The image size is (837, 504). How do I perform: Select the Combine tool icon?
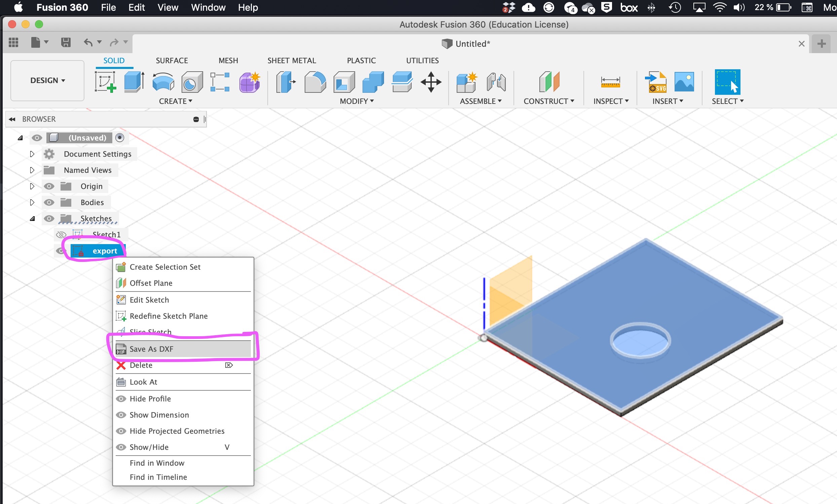(373, 82)
